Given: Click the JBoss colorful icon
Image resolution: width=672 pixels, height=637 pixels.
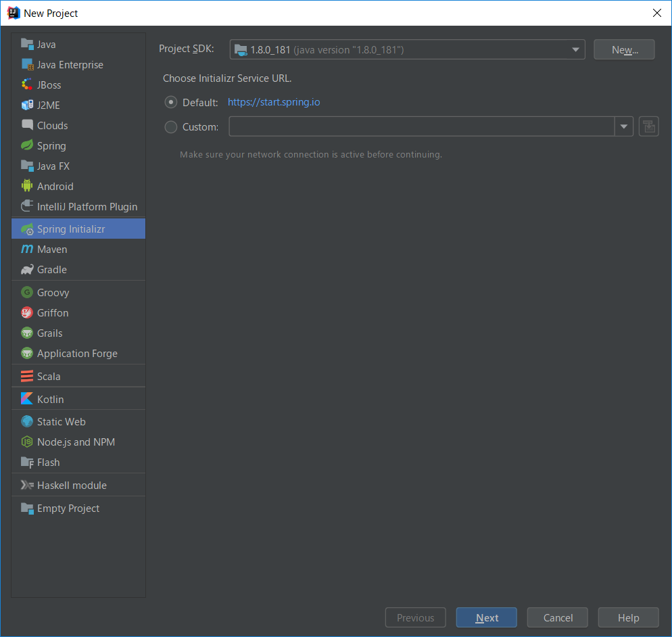Looking at the screenshot, I should 27,85.
